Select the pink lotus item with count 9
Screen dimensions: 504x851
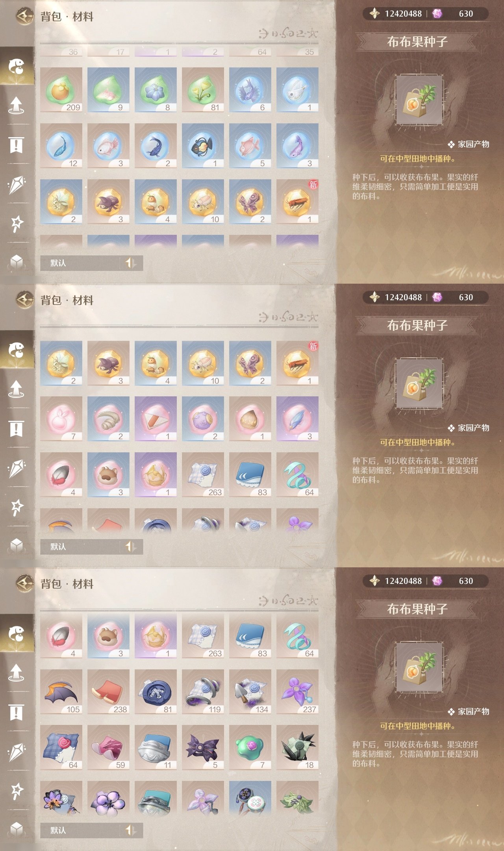pyautogui.click(x=108, y=89)
